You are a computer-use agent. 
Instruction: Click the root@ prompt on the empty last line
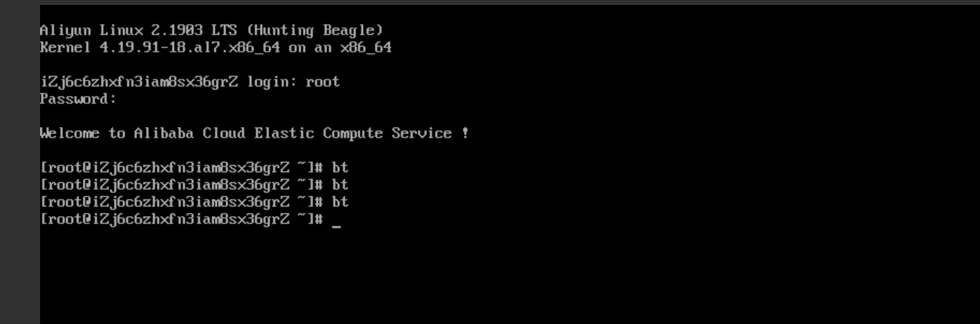coord(182,220)
